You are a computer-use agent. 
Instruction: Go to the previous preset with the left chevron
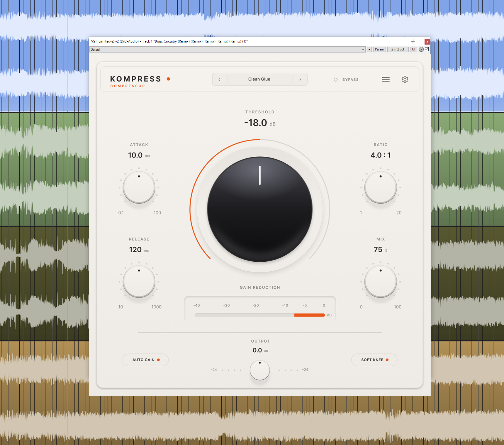[x=219, y=79]
